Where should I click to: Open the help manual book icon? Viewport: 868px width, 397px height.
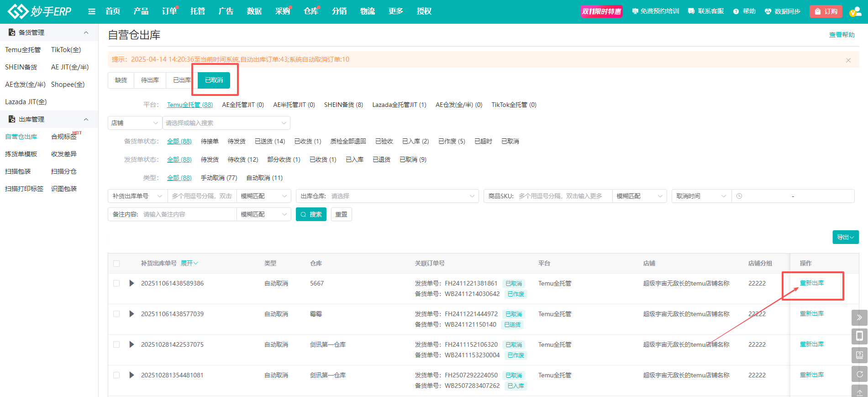pyautogui.click(x=859, y=355)
